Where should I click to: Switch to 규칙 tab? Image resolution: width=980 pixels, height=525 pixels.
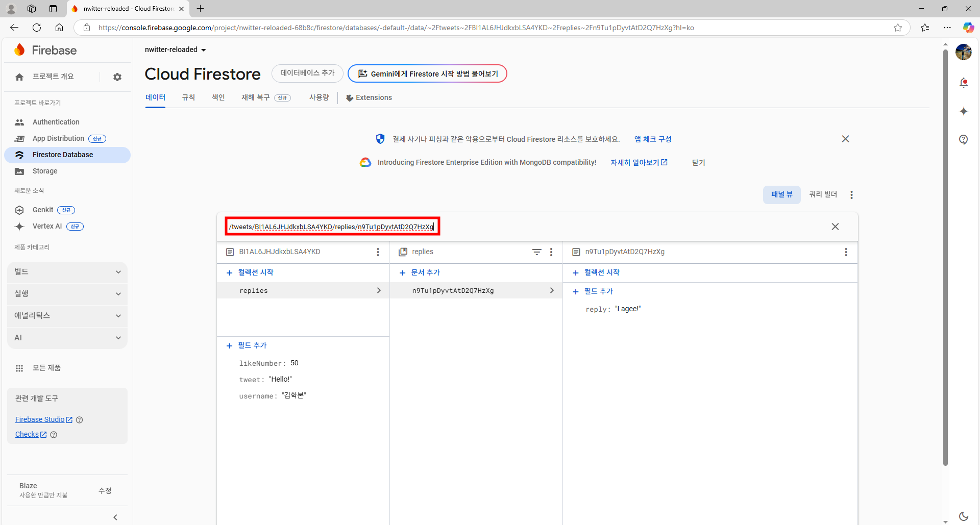[x=188, y=97]
